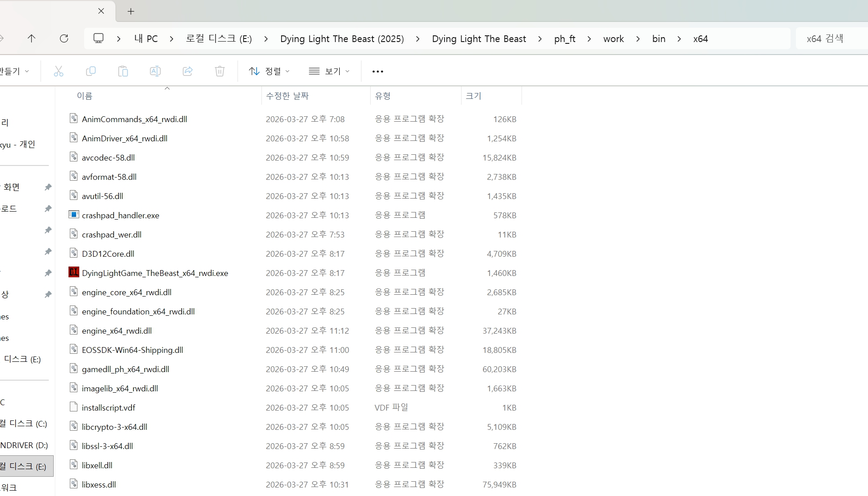
Task: Click the Cut scissors icon
Action: (x=59, y=71)
